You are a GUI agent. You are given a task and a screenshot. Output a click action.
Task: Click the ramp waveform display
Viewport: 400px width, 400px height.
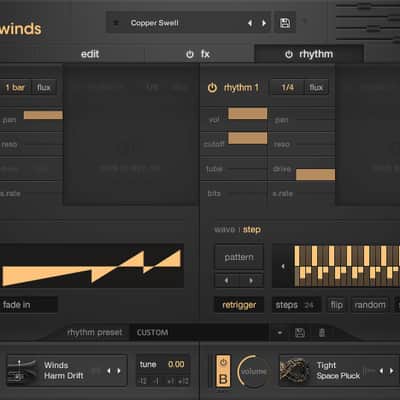(92, 266)
